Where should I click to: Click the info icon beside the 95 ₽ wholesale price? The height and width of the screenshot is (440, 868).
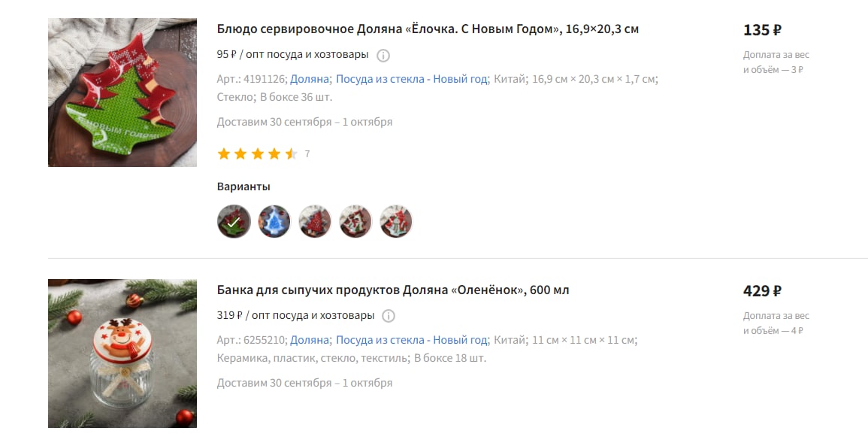point(383,56)
